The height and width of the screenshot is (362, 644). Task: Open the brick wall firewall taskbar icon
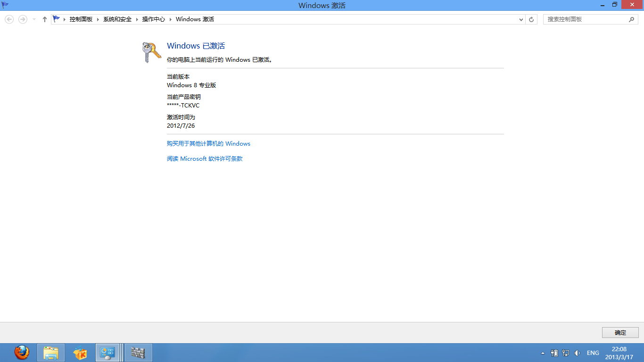click(138, 353)
